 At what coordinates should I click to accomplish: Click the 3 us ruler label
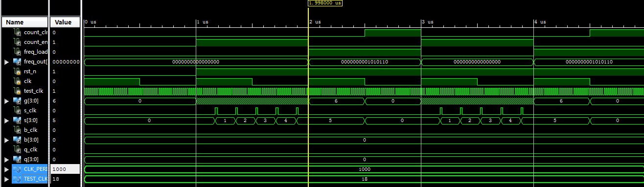click(428, 22)
